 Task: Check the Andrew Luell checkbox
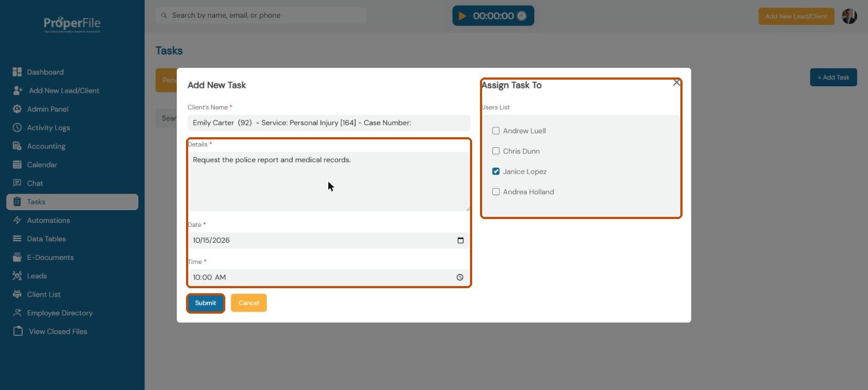click(x=496, y=131)
